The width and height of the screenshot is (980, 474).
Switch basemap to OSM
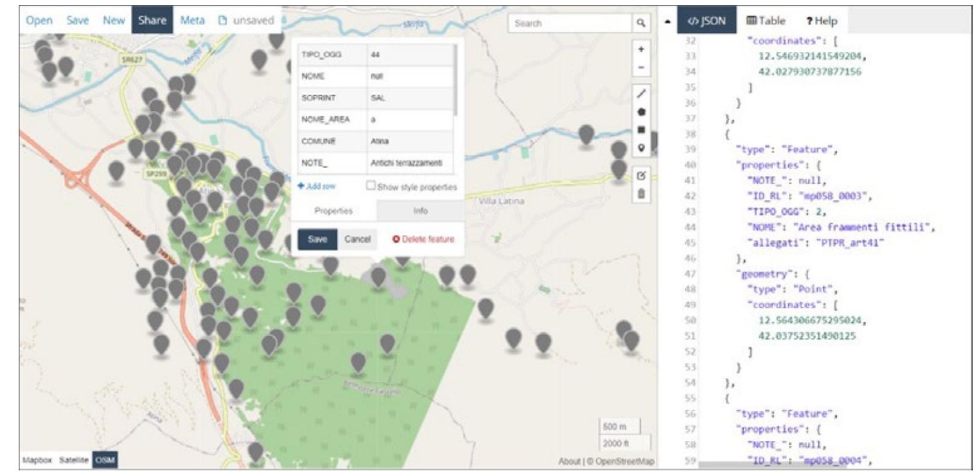click(x=105, y=460)
